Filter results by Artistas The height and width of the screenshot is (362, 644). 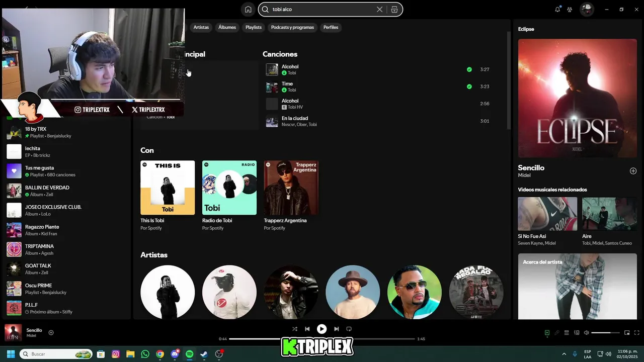(201, 27)
